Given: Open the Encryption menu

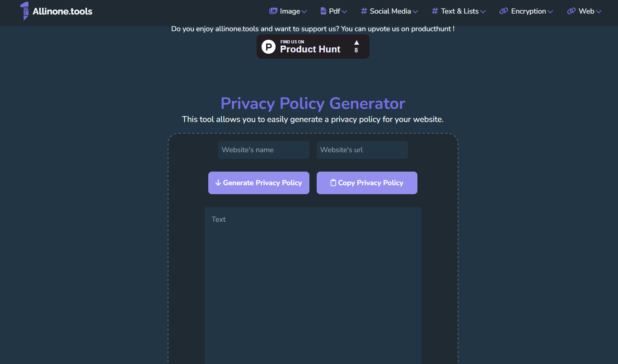Looking at the screenshot, I should [526, 10].
